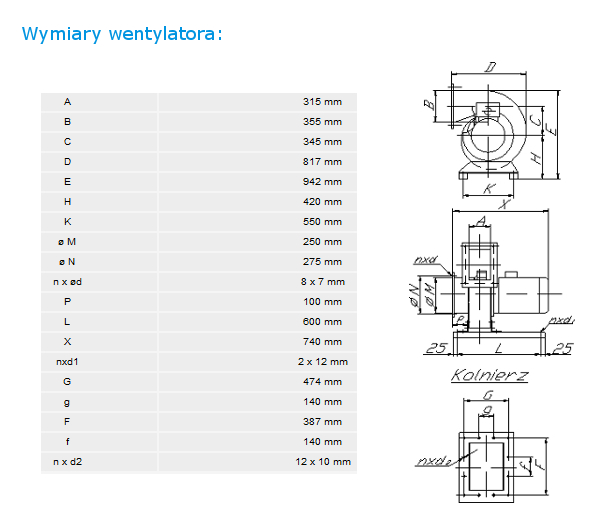Select the '550 mm' value for K

322,222
